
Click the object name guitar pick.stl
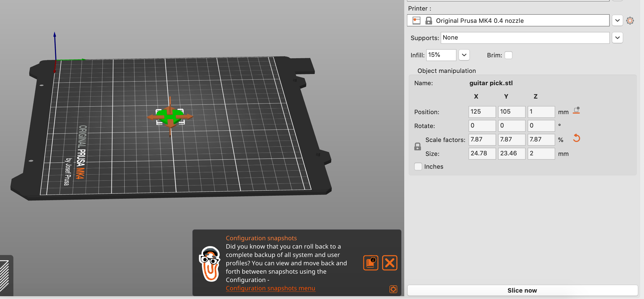[x=491, y=83]
